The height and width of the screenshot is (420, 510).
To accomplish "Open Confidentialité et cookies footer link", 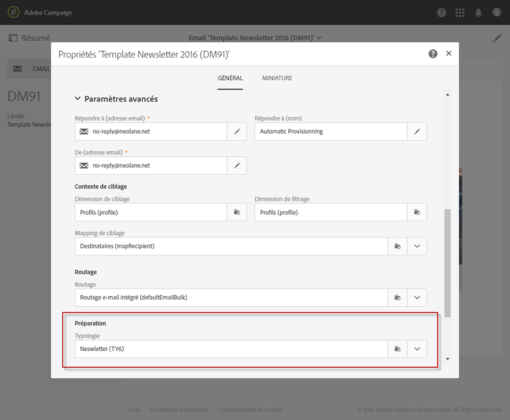I will pyautogui.click(x=250, y=409).
